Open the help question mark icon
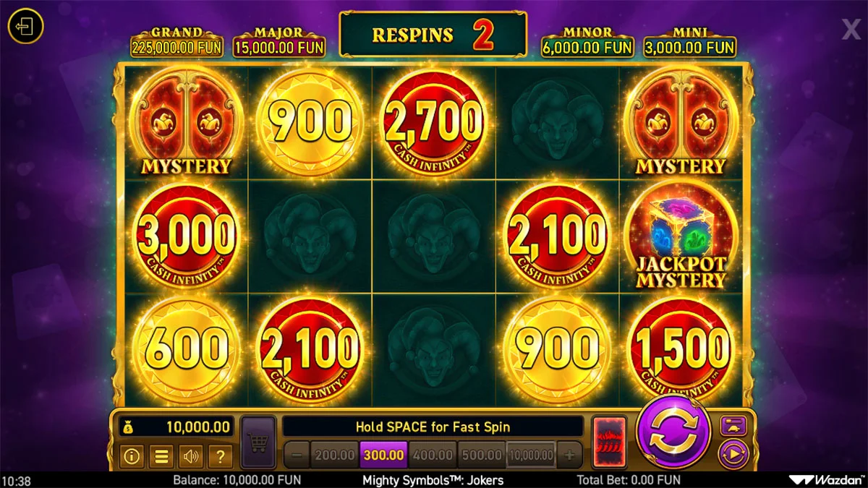The image size is (868, 488). (x=220, y=456)
